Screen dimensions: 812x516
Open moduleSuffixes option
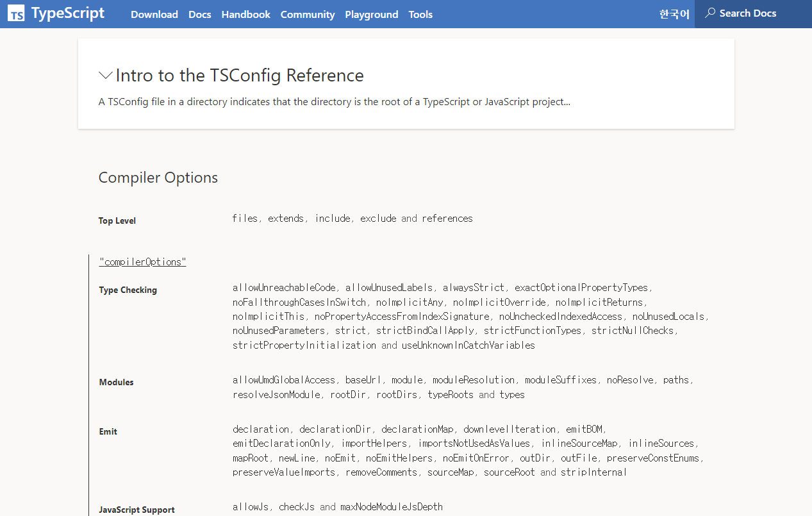coord(561,380)
